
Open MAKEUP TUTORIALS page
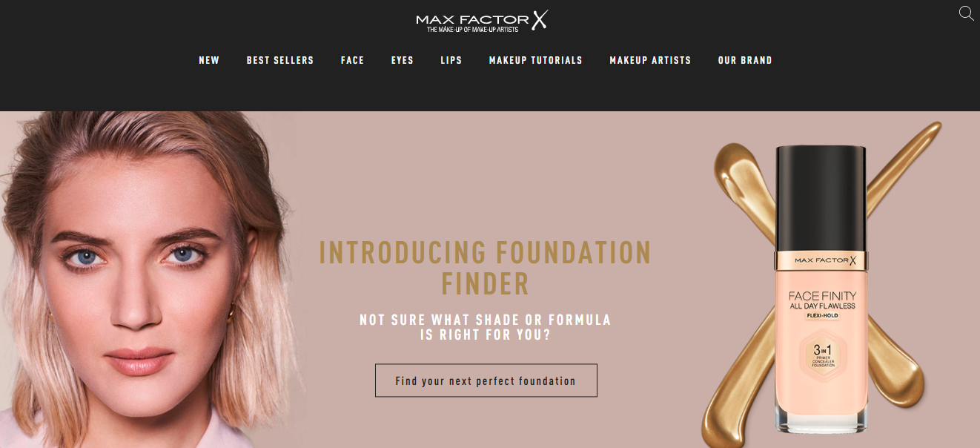tap(536, 60)
